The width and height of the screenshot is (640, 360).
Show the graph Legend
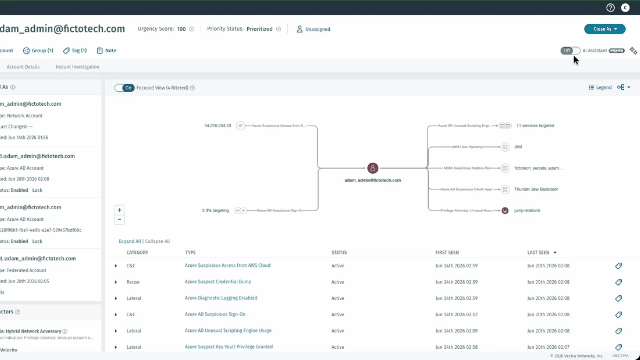pos(600,87)
